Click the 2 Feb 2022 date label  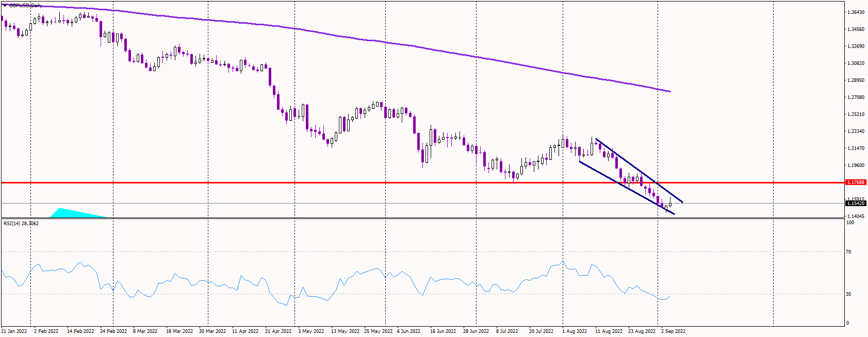click(46, 331)
